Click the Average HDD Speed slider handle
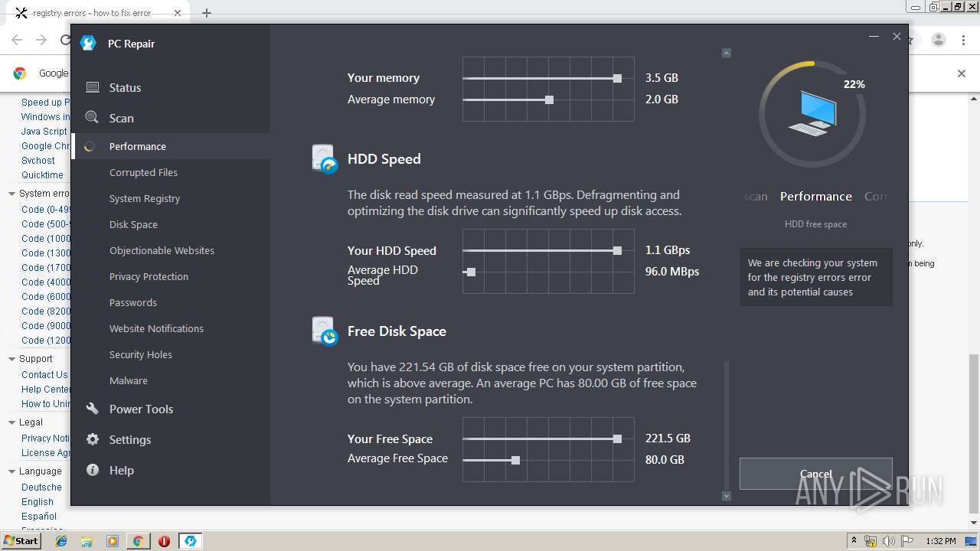 pyautogui.click(x=471, y=272)
